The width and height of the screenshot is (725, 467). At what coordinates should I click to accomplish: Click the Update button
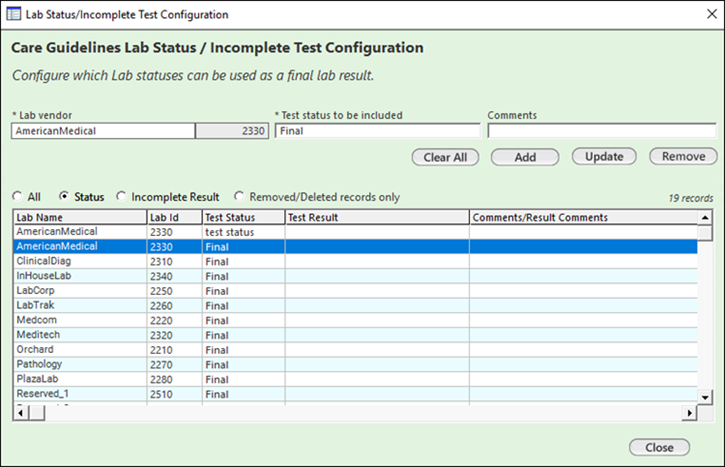click(604, 156)
